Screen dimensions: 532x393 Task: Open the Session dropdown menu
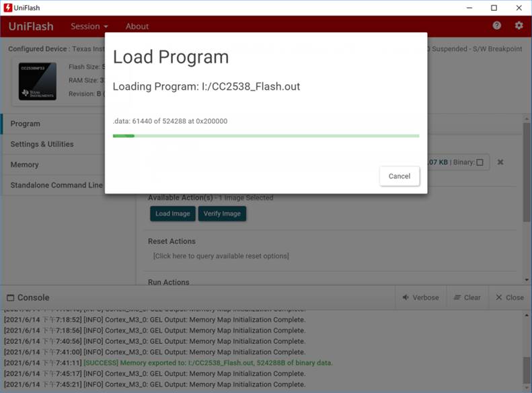89,26
